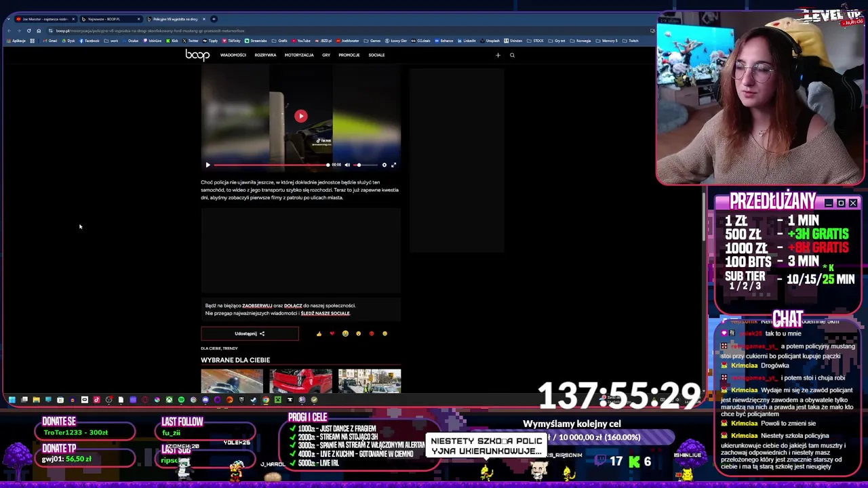Open ROZRYWKA menu section
868x488 pixels.
265,55
